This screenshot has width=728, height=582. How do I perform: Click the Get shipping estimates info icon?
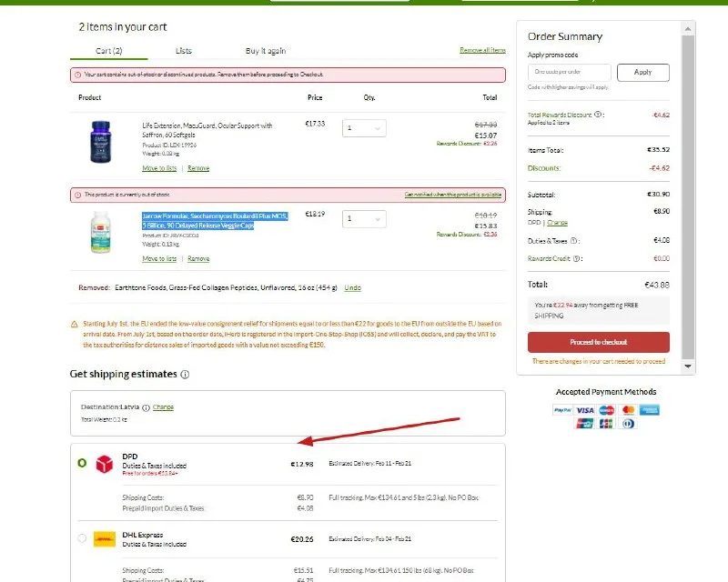[x=185, y=374]
